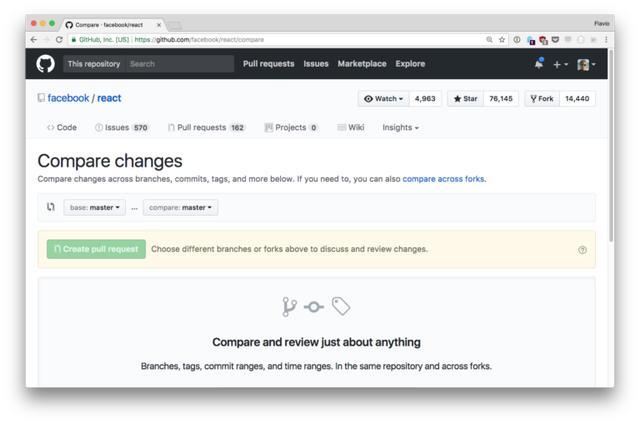Click the page vertical scrollbar

click(x=611, y=145)
